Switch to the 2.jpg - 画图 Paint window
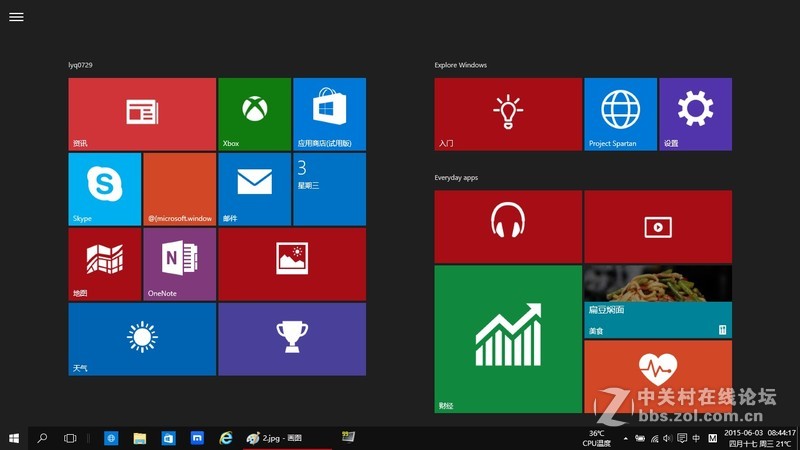This screenshot has width=800, height=450. pyautogui.click(x=287, y=438)
